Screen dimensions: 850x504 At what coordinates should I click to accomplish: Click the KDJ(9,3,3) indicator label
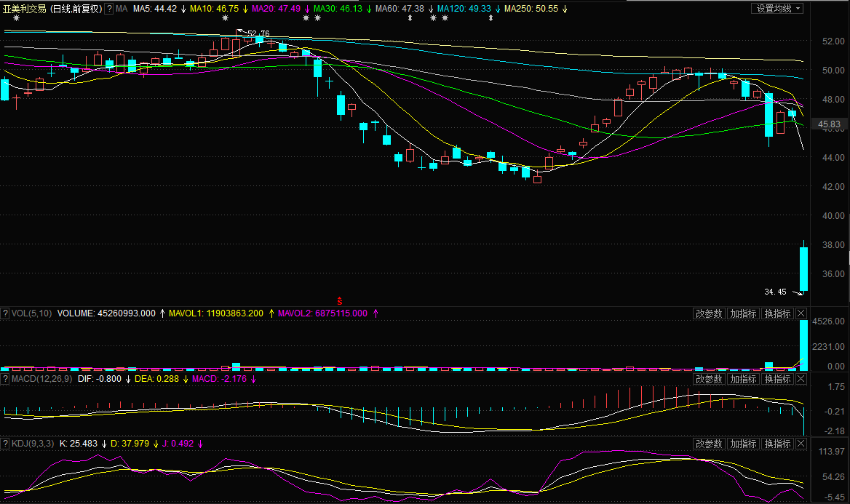33,444
